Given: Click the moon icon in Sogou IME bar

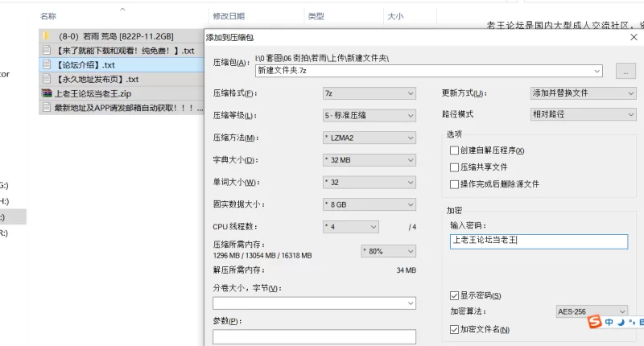Looking at the screenshot, I should [621, 323].
